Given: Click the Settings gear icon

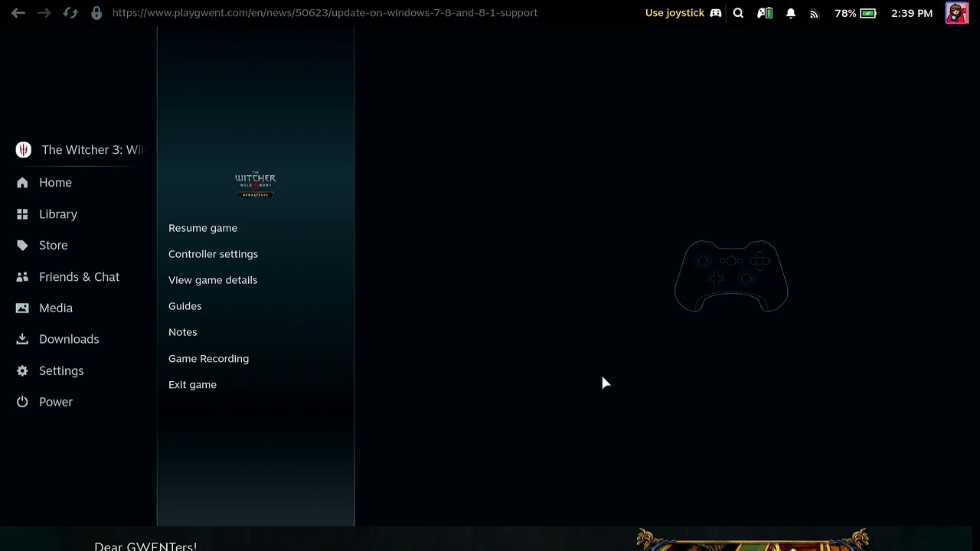Looking at the screenshot, I should [x=22, y=371].
